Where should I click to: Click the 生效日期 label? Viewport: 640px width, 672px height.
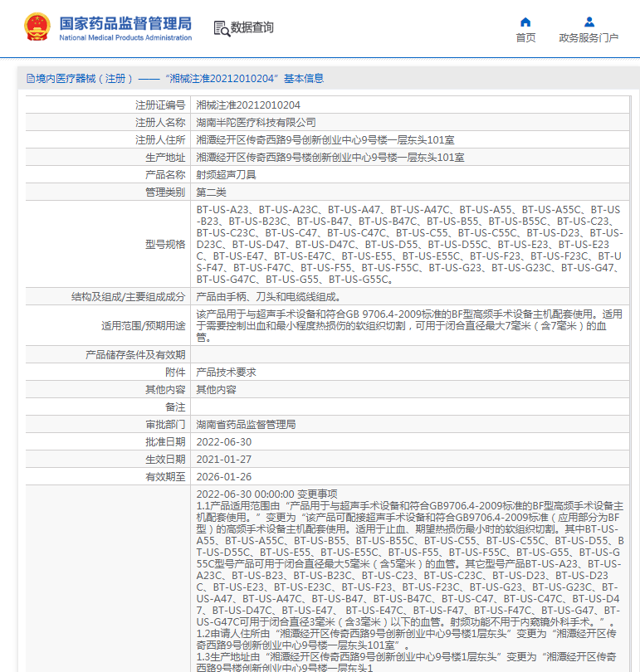[165, 460]
